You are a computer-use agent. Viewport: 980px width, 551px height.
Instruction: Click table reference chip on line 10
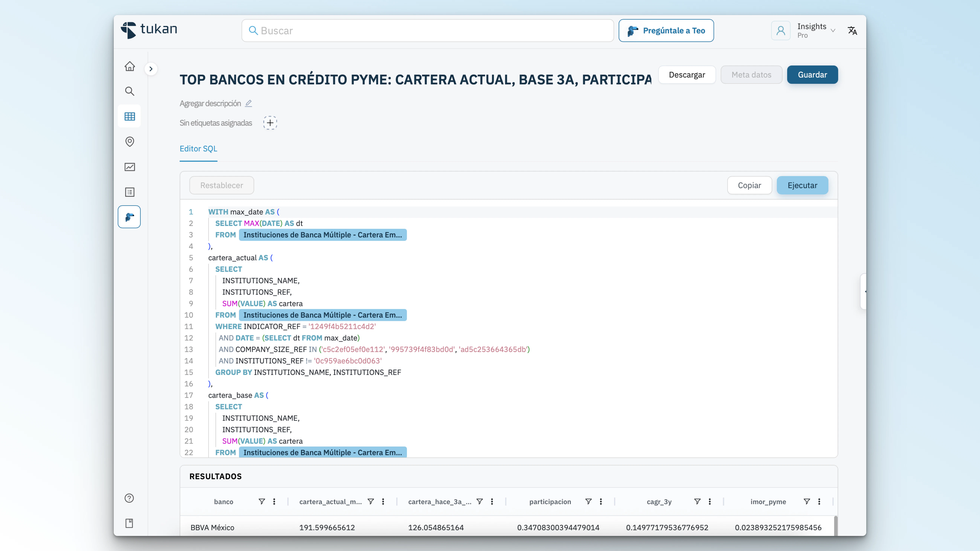(323, 315)
